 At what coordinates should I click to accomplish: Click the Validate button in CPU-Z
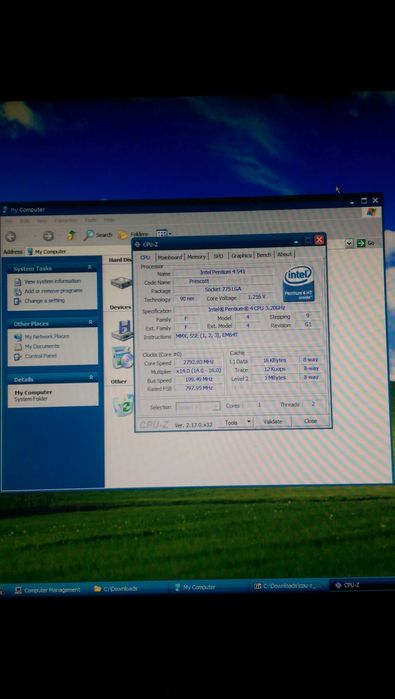tap(272, 421)
